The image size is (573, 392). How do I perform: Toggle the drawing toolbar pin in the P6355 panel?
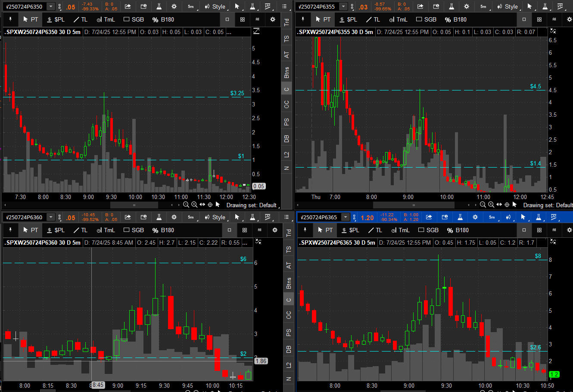[x=303, y=19]
